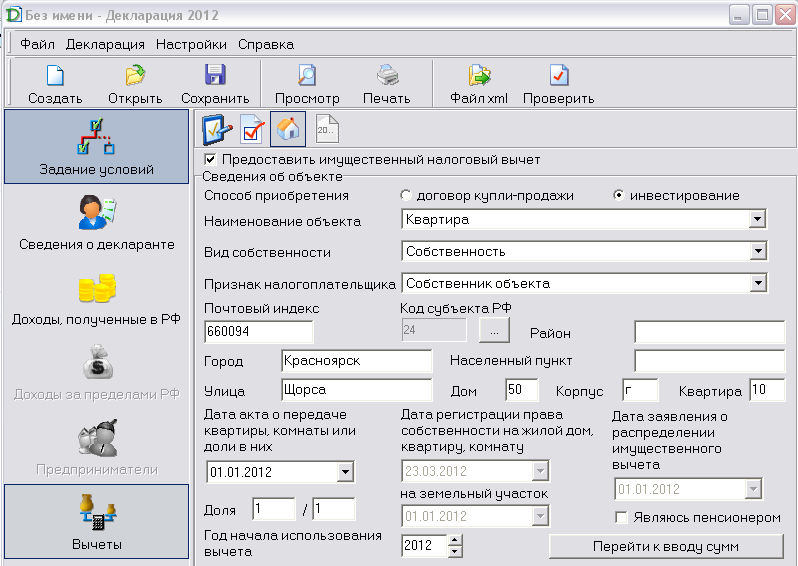Save the declaration using the Сохранить icon
Screen dimensions: 798x566
pyautogui.click(x=214, y=77)
